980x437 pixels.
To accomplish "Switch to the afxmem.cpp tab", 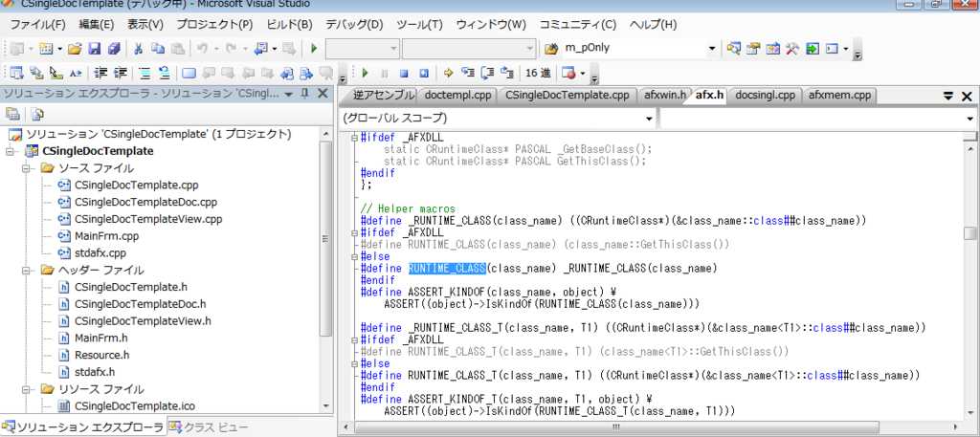I will (x=839, y=96).
